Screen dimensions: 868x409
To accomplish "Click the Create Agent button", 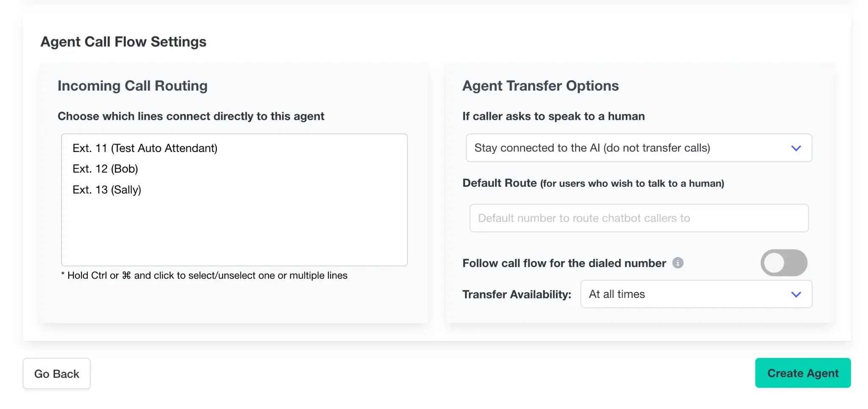I will [x=803, y=373].
